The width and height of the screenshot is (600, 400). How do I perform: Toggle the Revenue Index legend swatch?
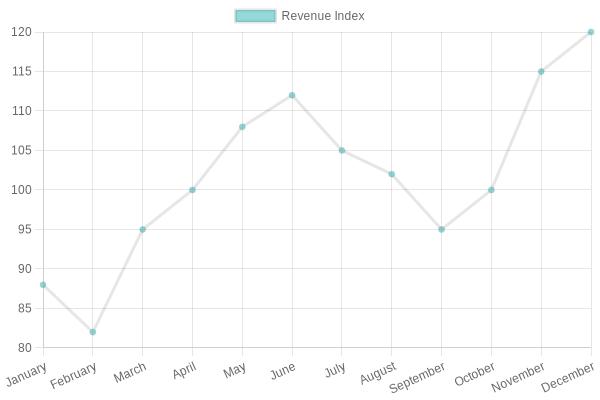(255, 16)
